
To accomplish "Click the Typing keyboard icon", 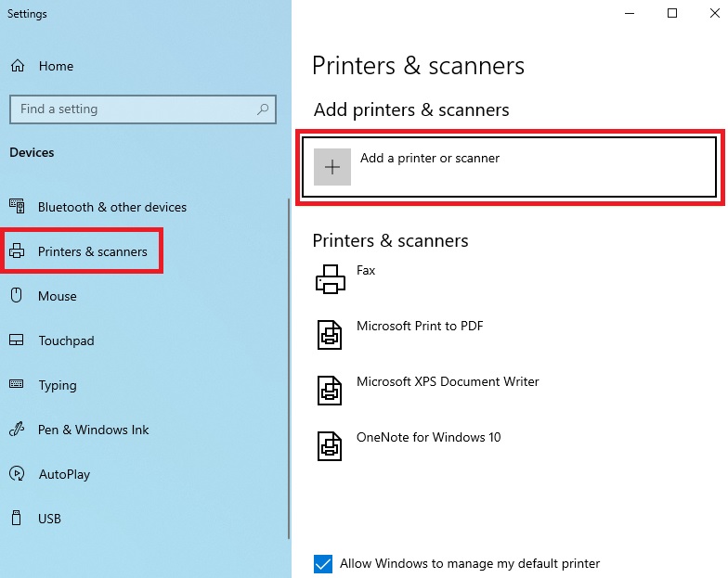I will coord(17,385).
